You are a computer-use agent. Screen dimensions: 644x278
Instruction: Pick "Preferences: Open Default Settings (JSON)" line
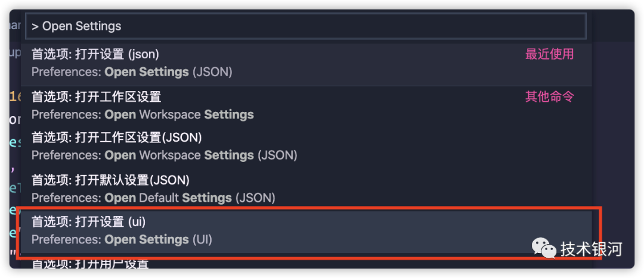pos(153,198)
